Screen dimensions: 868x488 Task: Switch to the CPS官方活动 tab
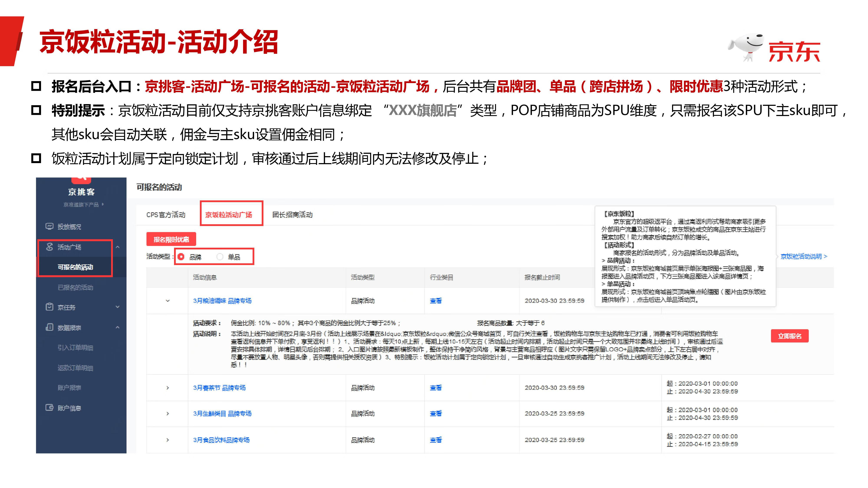166,215
